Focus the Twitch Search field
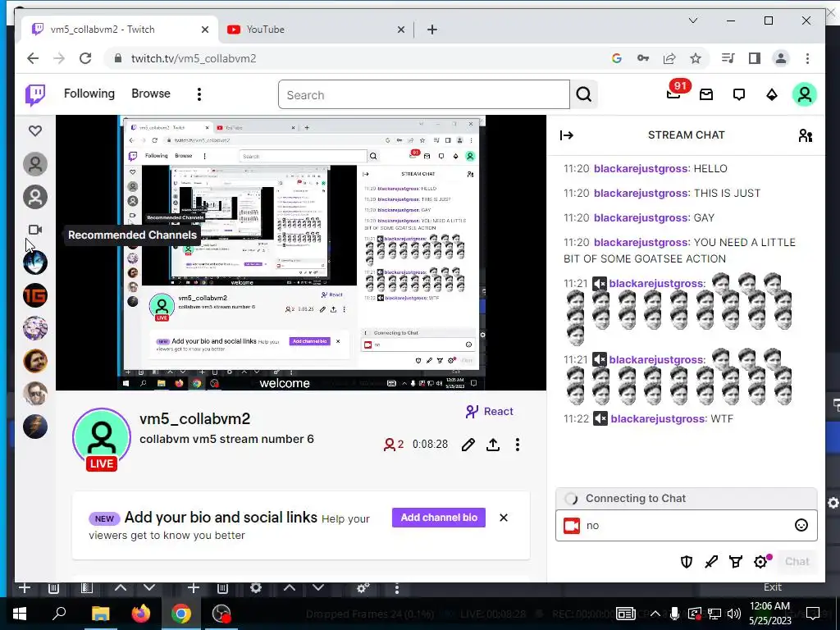 pyautogui.click(x=424, y=95)
